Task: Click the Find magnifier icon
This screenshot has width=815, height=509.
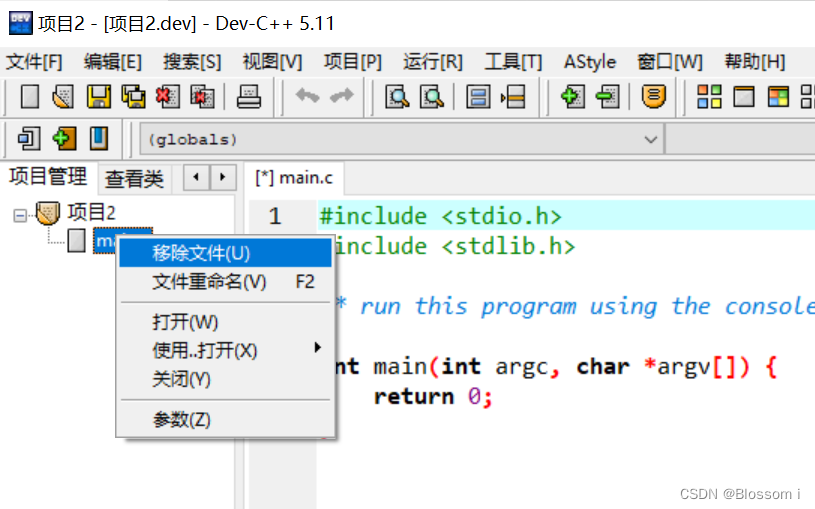Action: click(397, 97)
